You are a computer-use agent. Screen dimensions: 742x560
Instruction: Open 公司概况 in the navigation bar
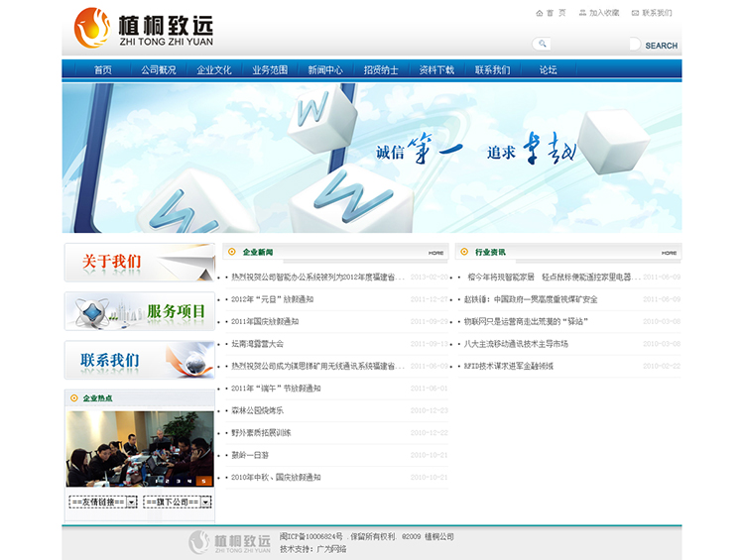(x=159, y=70)
